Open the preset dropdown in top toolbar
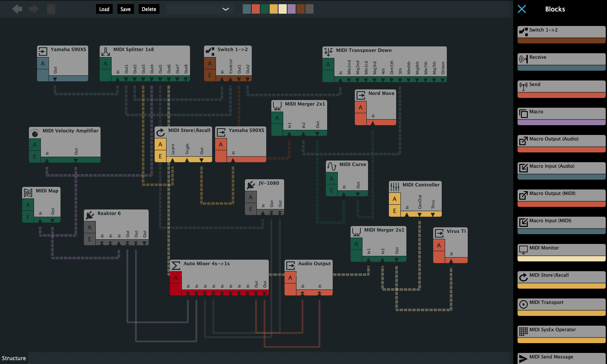This screenshot has height=364, width=607. (200, 9)
